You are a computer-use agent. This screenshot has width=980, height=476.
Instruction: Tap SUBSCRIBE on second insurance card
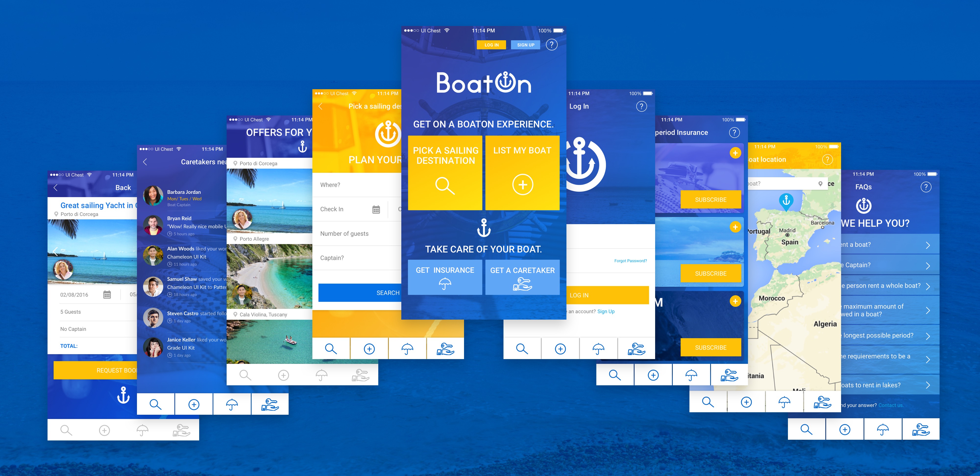tap(711, 274)
